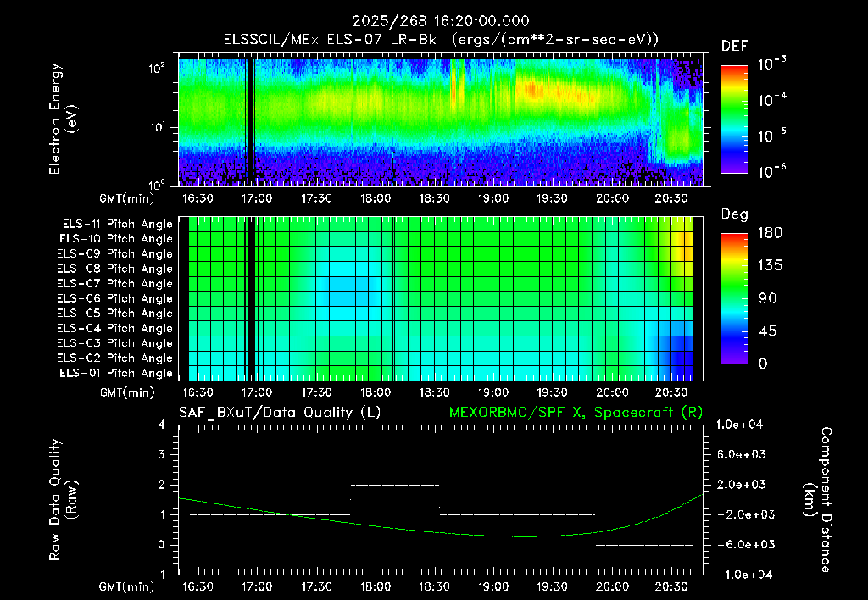Image resolution: width=868 pixels, height=600 pixels.
Task: Click the green MEXORBMC/SPF X, Spacecraft (R) title
Action: (x=576, y=413)
